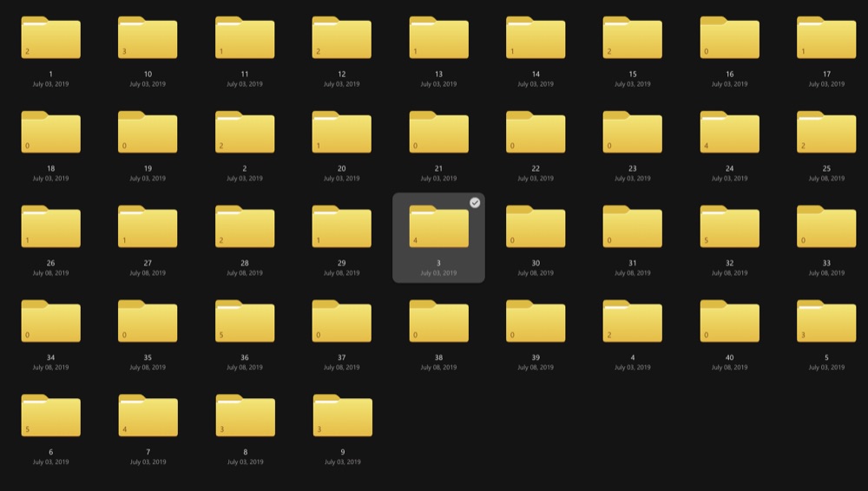
Task: Choose the folder icon named 28
Action: (x=245, y=227)
